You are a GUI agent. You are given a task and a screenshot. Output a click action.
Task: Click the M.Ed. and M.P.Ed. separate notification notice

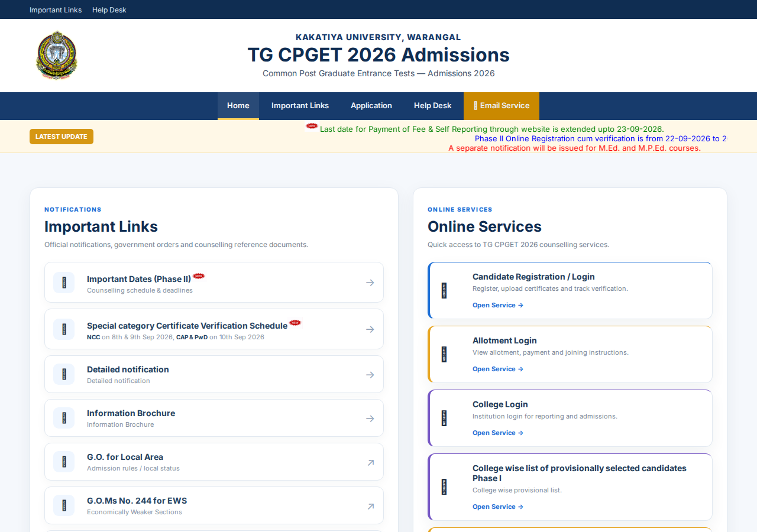[574, 148]
